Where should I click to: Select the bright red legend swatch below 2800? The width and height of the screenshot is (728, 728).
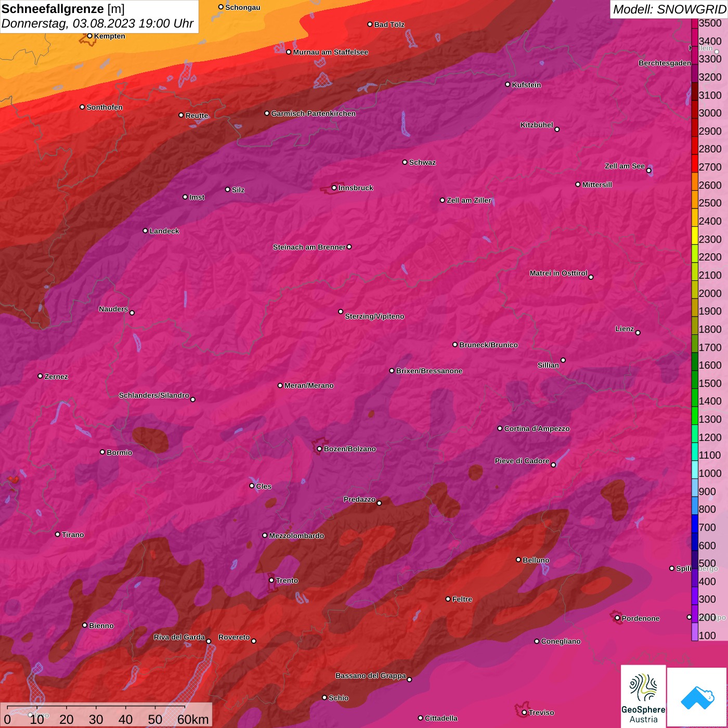click(695, 163)
